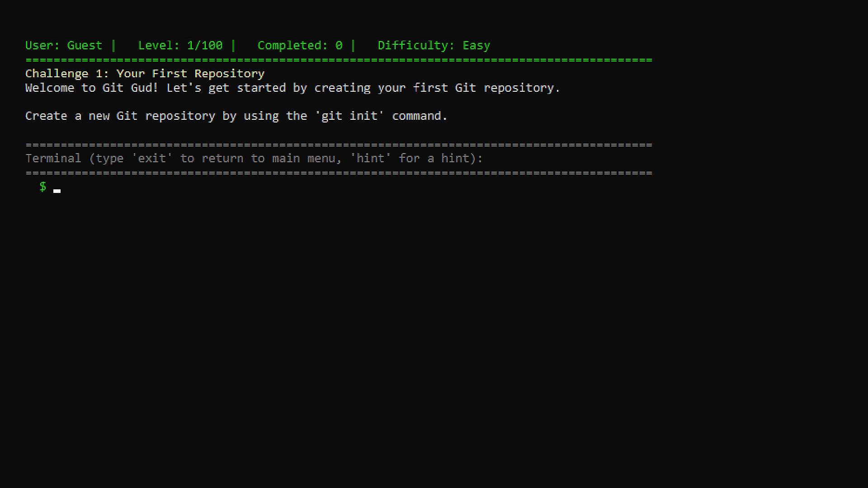Click the 'Difficulty: Easy' label
Image resolution: width=868 pixels, height=488 pixels.
tap(434, 46)
